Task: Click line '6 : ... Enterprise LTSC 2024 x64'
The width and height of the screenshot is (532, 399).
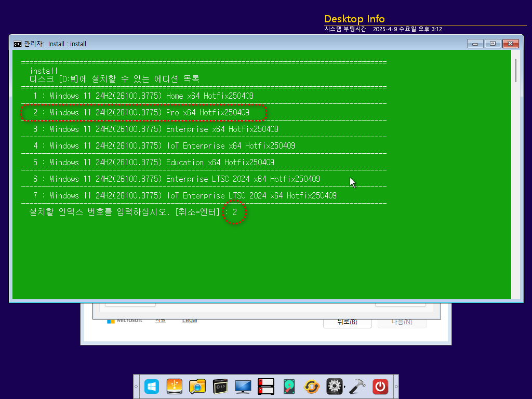Action: click(177, 179)
